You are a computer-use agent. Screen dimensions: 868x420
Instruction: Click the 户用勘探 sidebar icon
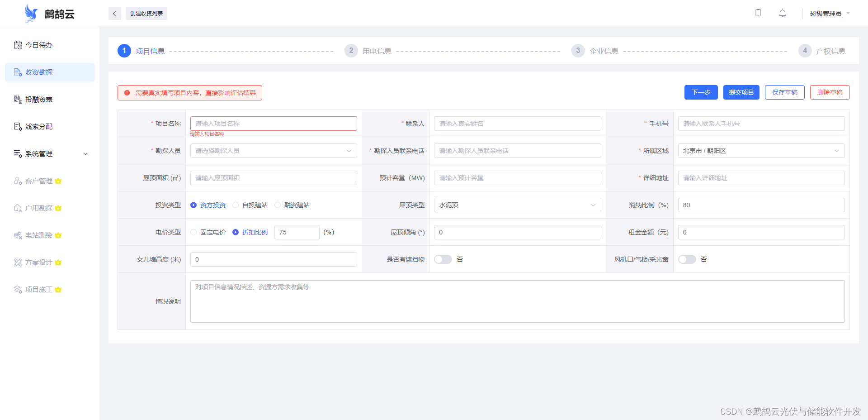coord(18,208)
